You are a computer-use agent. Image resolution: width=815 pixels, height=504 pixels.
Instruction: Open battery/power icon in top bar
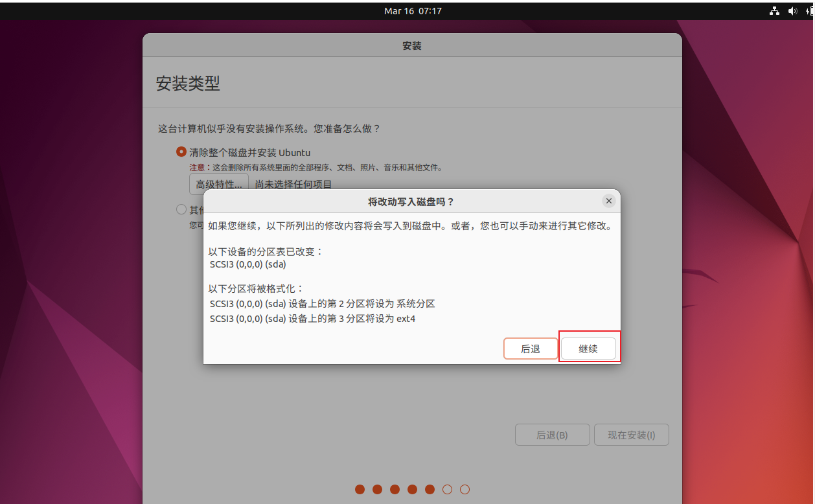810,11
